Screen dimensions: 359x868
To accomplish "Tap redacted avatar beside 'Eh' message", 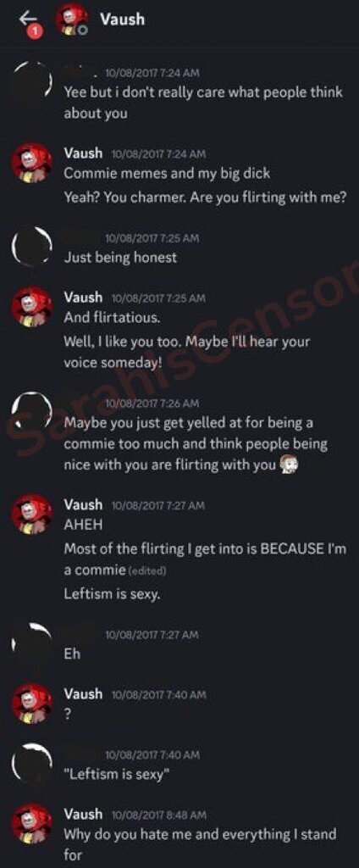I will 32,643.
